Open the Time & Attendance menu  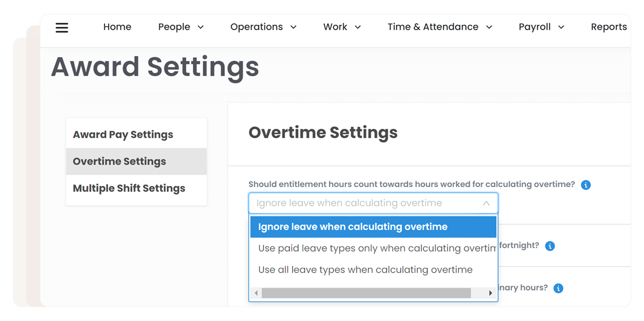click(440, 27)
